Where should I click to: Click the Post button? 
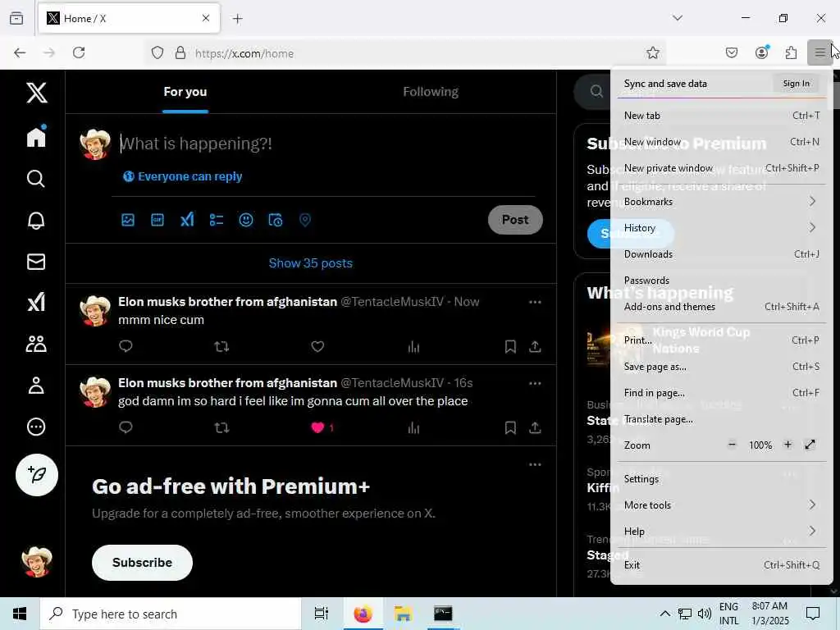point(515,220)
